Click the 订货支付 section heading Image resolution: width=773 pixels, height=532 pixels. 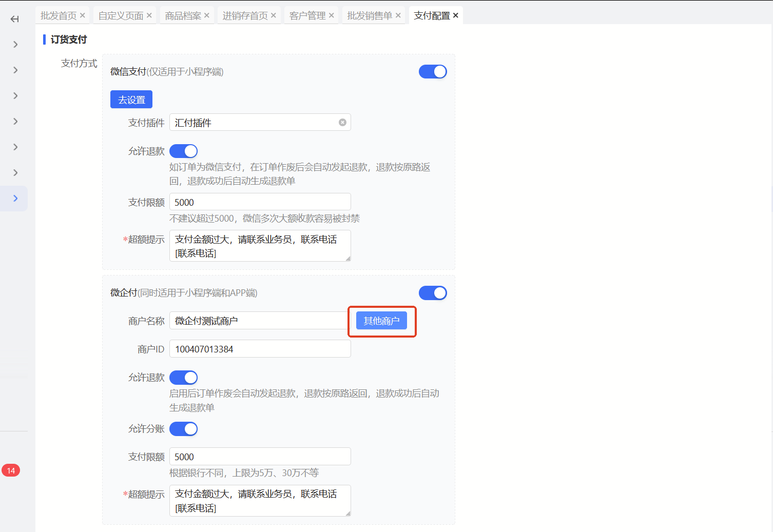coord(69,40)
